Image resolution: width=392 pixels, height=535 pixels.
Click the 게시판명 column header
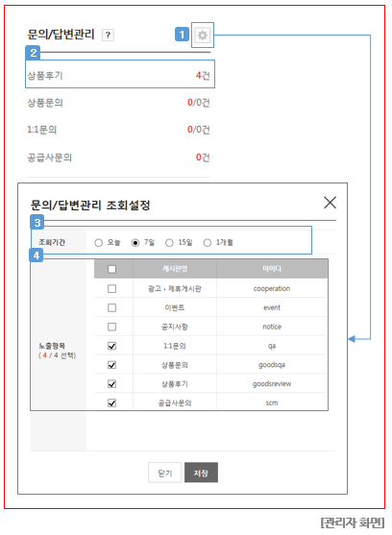tap(175, 269)
